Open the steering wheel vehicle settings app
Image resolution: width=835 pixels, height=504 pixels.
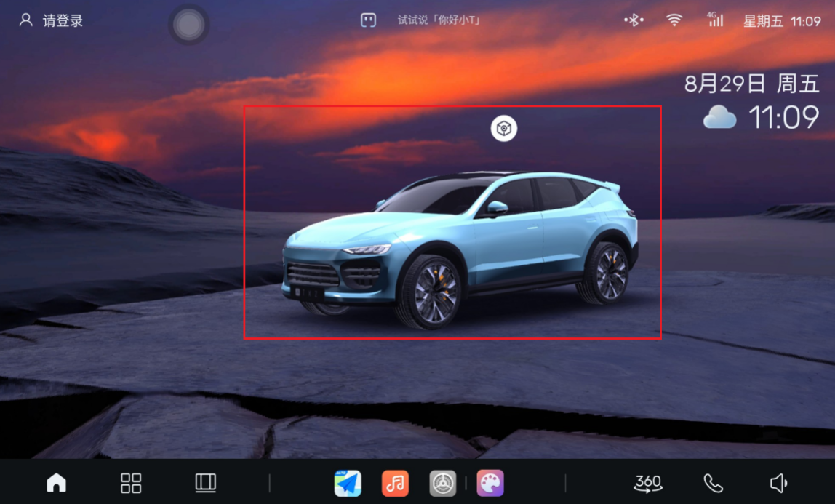pos(442,483)
